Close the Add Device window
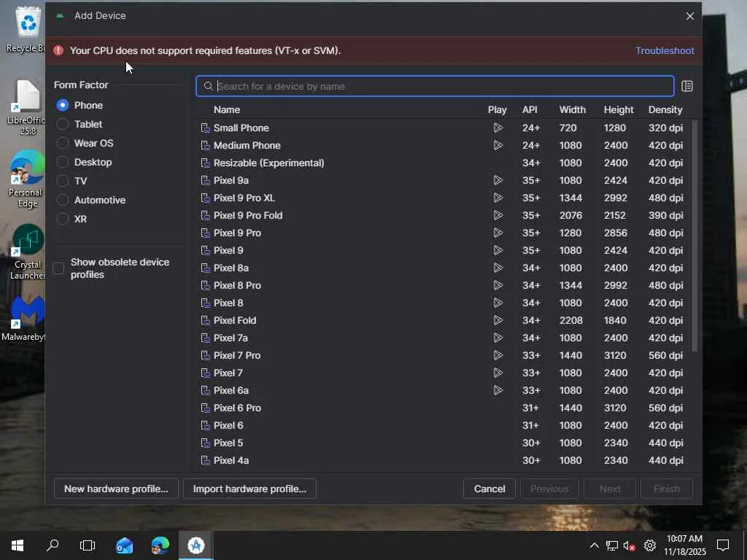The height and width of the screenshot is (560, 747). [x=689, y=16]
